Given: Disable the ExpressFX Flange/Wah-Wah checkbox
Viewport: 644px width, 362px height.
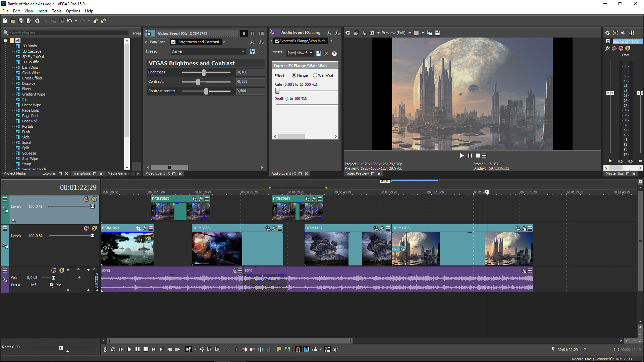Looking at the screenshot, I should coord(277,41).
